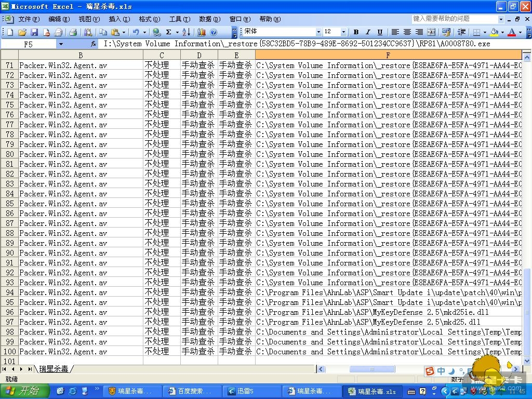Viewport: 532px width, 399px height.
Task: Apply borders with the border icon
Action: coord(477,32)
